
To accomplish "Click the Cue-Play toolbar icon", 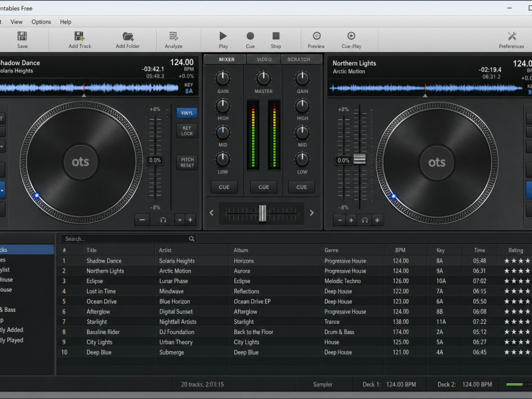I will [x=351, y=36].
